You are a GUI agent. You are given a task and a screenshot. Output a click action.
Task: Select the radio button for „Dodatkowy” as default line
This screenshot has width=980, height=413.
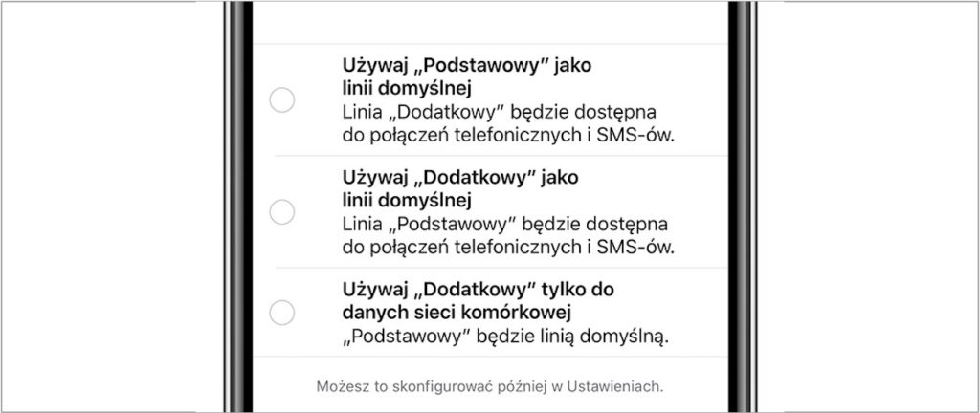(282, 212)
